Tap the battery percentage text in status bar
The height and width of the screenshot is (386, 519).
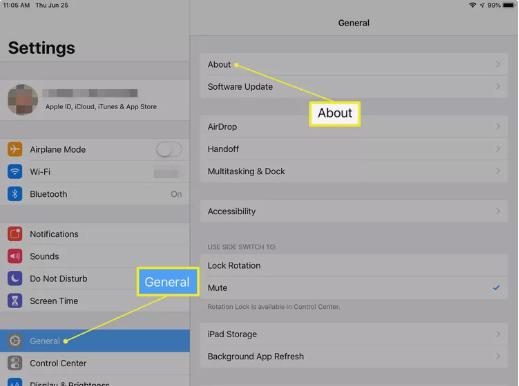coord(494,5)
